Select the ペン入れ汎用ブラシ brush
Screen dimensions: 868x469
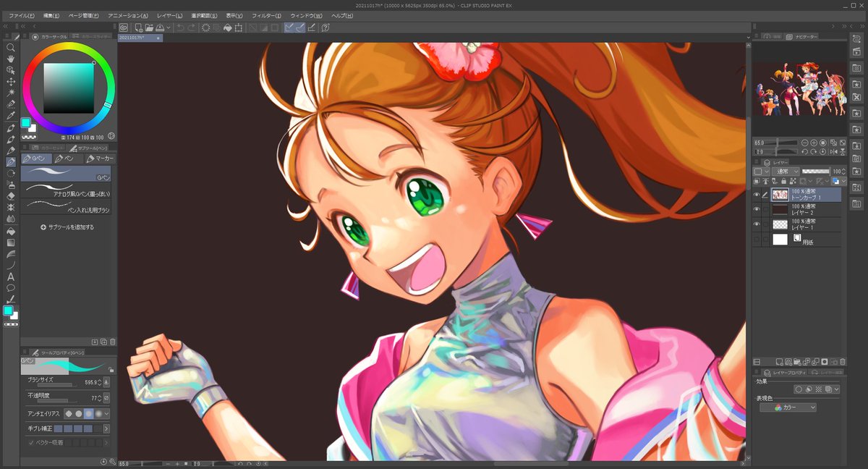(67, 206)
